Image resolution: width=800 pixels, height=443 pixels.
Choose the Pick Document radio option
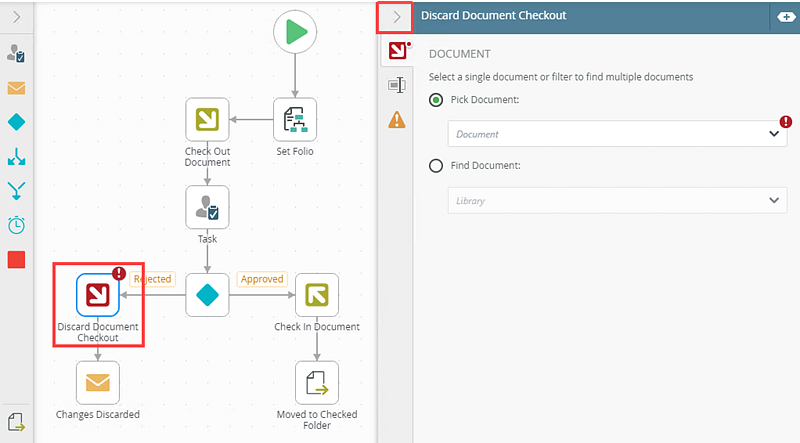436,100
